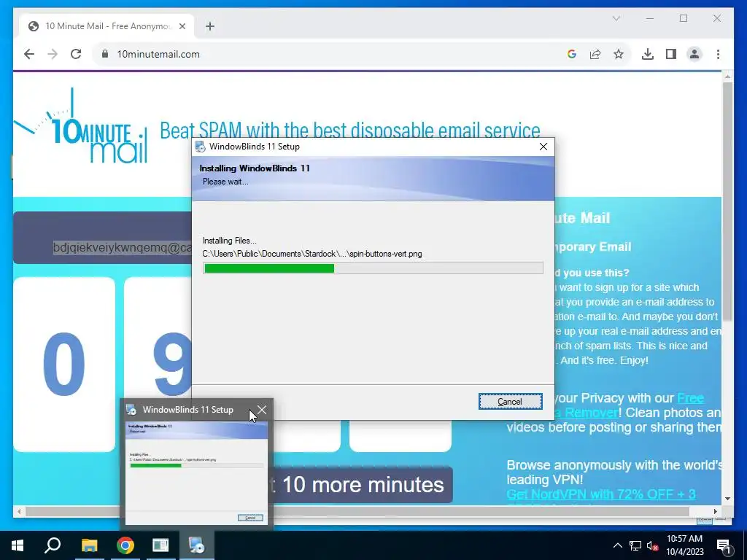
Task: Click the 10 Minute Mail logo
Action: (81, 127)
